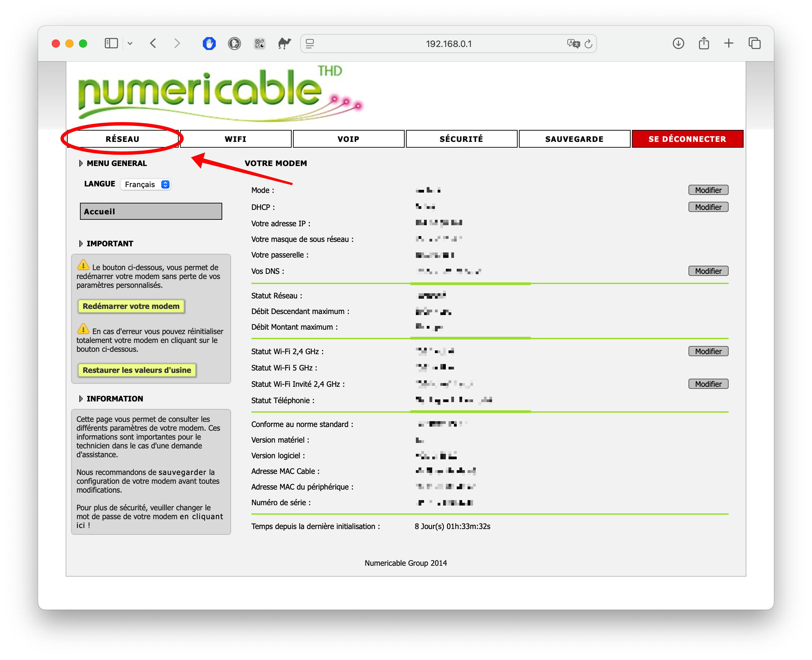Click Redémarrer votre modem button
The width and height of the screenshot is (812, 660).
(x=131, y=307)
